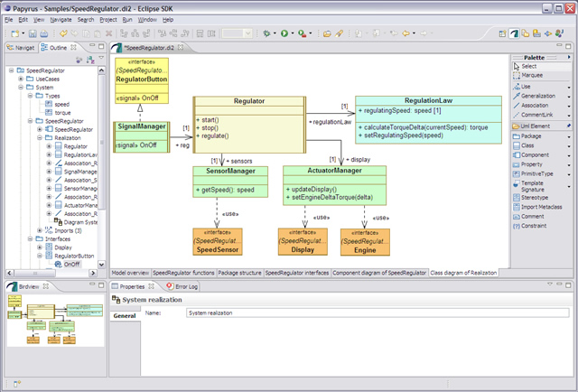Pick the Generalization tool from the Palette

(538, 95)
